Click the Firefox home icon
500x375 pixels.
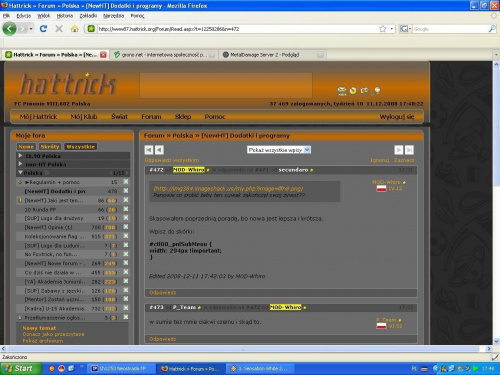coord(75,29)
